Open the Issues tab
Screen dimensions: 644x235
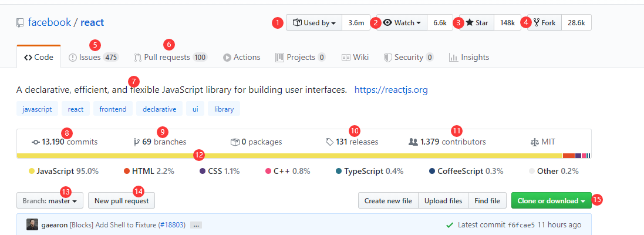[x=94, y=58]
